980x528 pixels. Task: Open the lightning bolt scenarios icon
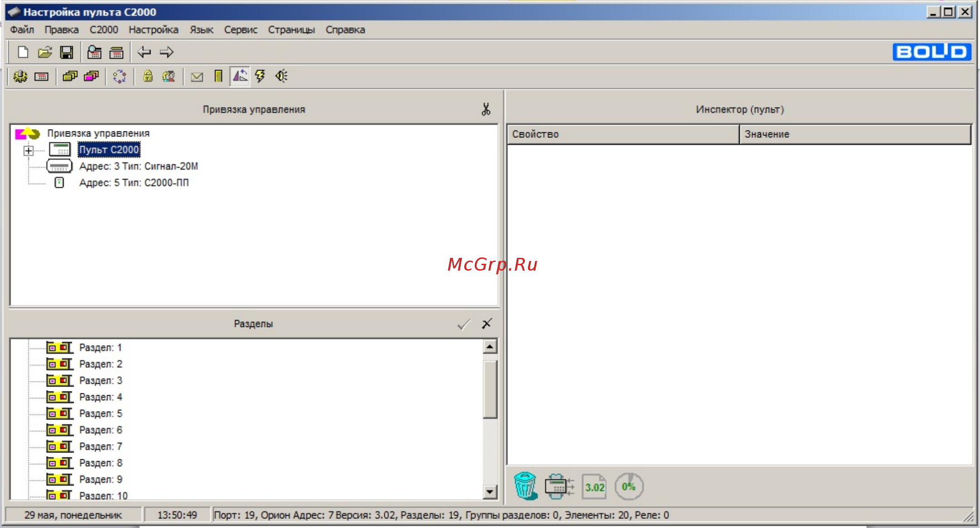click(x=260, y=76)
